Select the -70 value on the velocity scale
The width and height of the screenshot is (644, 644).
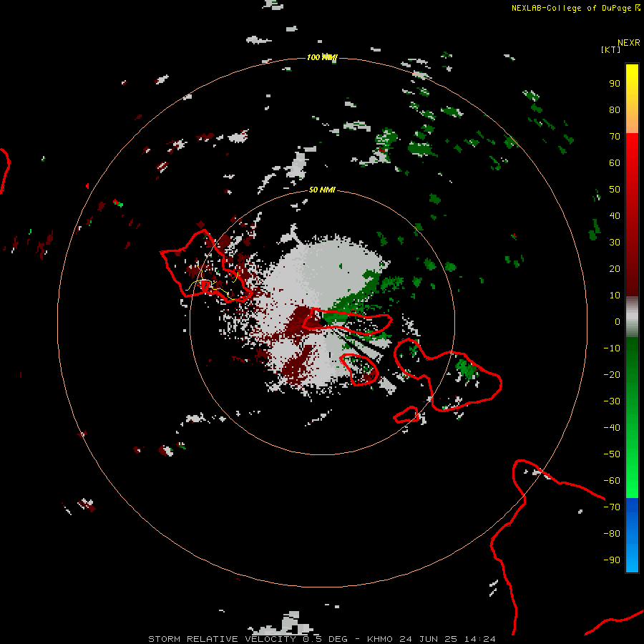612,507
